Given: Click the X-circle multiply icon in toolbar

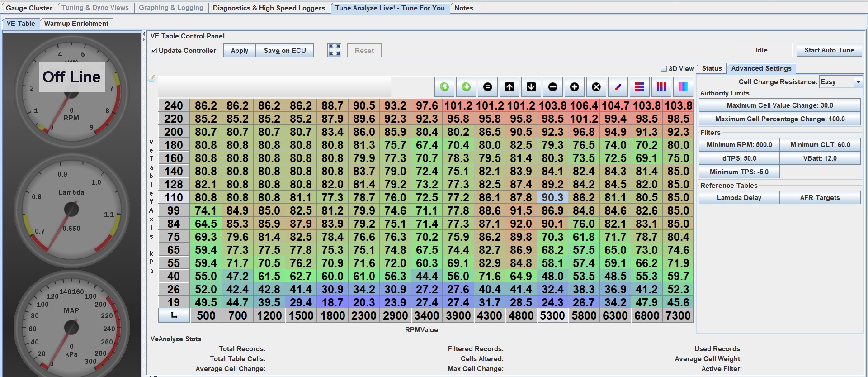Looking at the screenshot, I should pos(596,87).
